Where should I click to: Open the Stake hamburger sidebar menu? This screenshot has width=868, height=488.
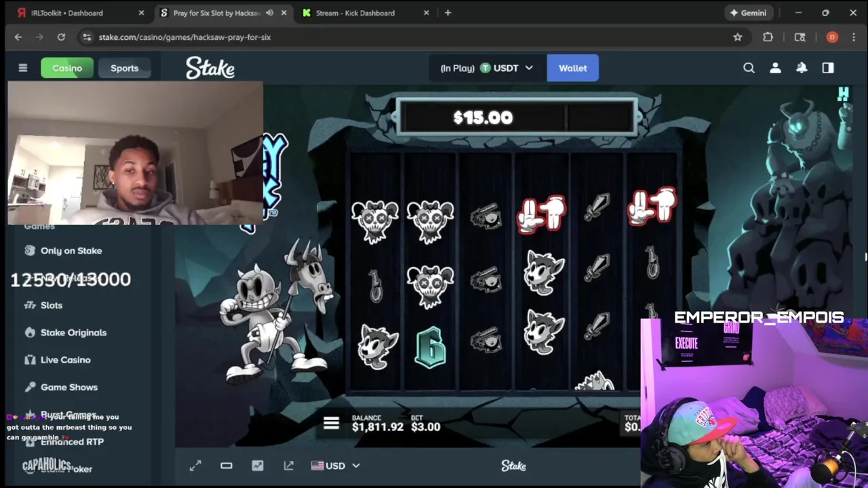click(x=22, y=68)
